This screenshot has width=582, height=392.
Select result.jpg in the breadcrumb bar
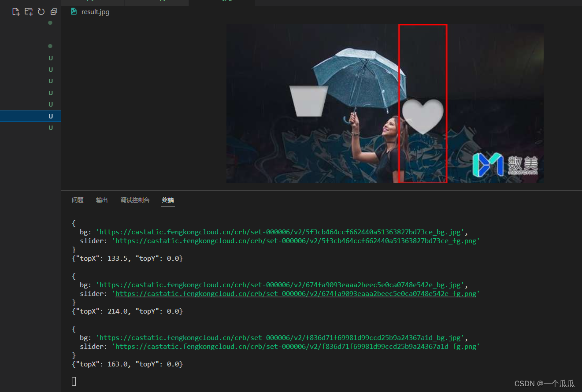[95, 12]
